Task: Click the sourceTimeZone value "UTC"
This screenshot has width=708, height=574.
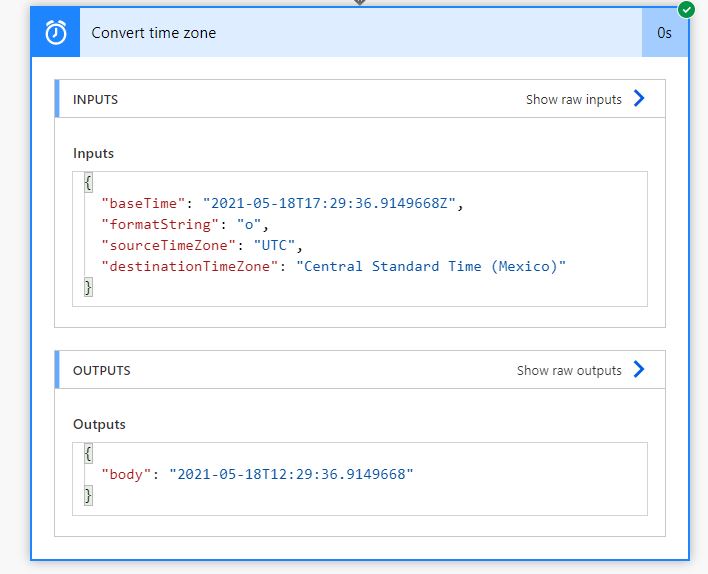Action: [x=274, y=245]
